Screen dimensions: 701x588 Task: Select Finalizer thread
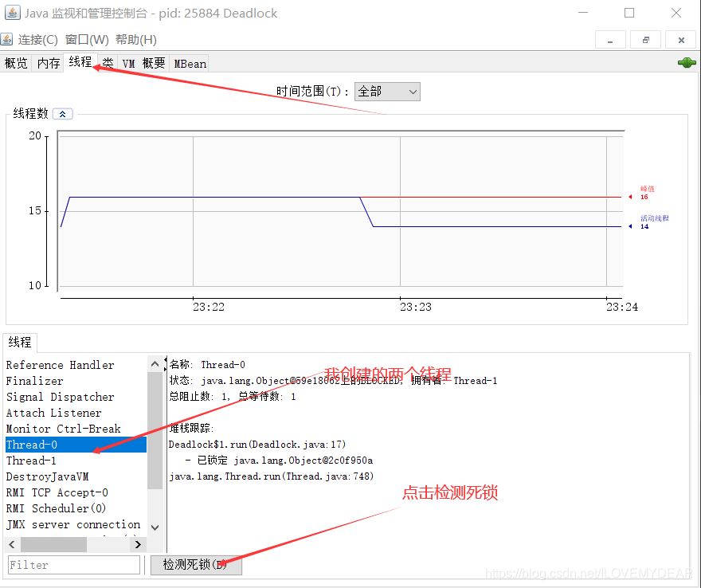(x=76, y=381)
